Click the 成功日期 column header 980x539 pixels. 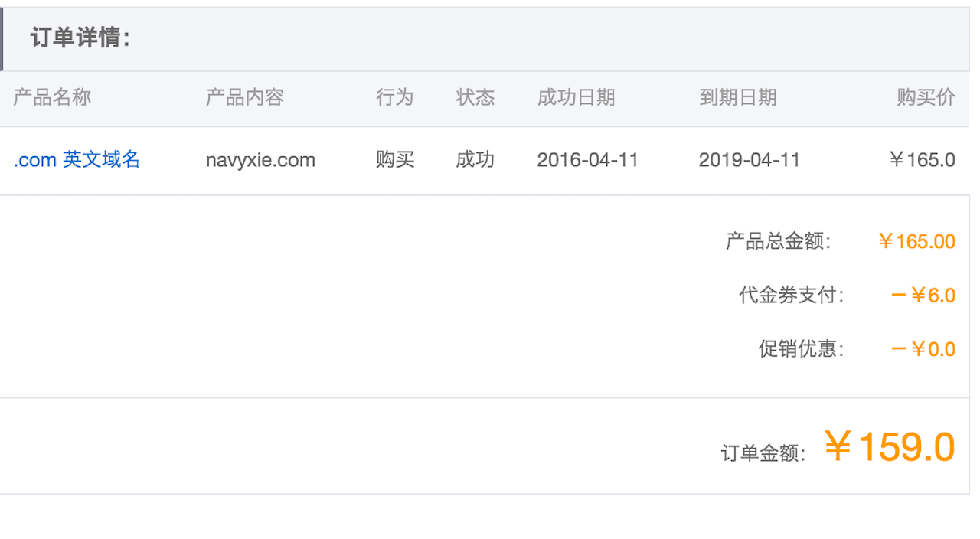[576, 97]
